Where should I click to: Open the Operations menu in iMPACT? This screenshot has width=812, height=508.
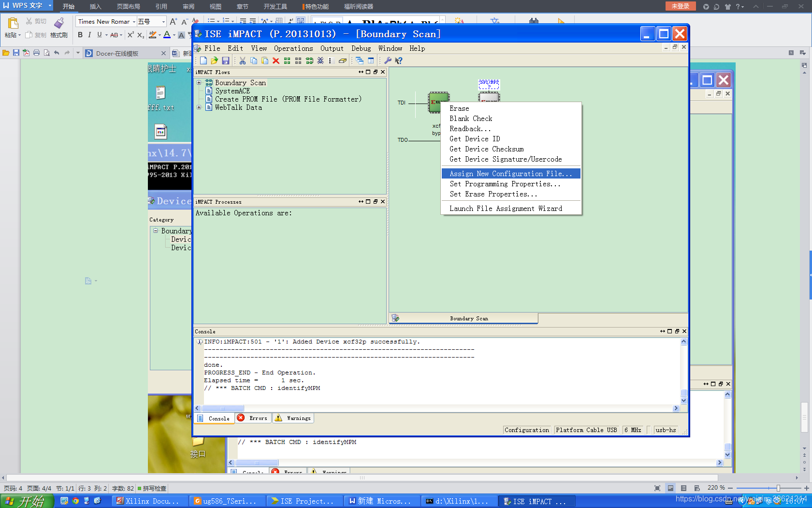(293, 48)
